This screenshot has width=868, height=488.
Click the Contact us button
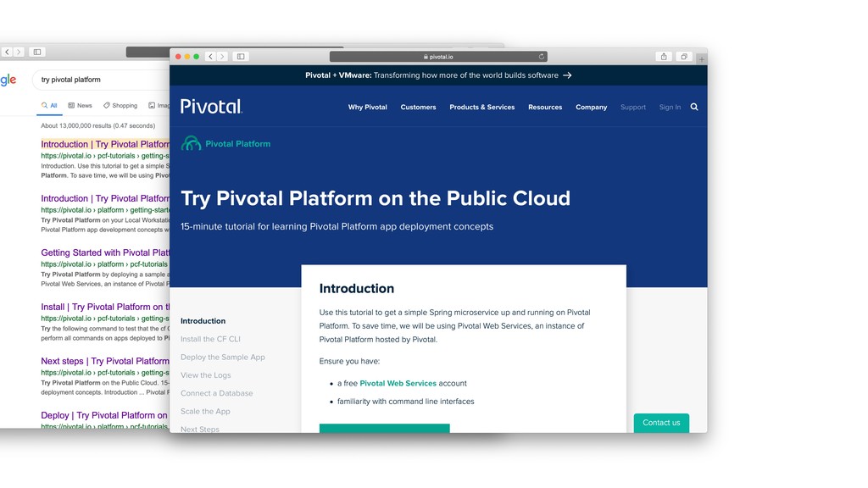[x=661, y=423]
